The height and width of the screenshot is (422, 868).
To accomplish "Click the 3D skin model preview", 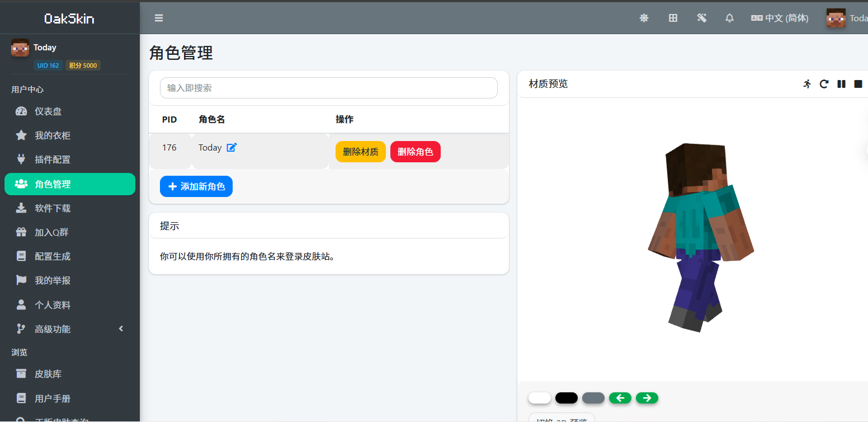I will [x=701, y=238].
